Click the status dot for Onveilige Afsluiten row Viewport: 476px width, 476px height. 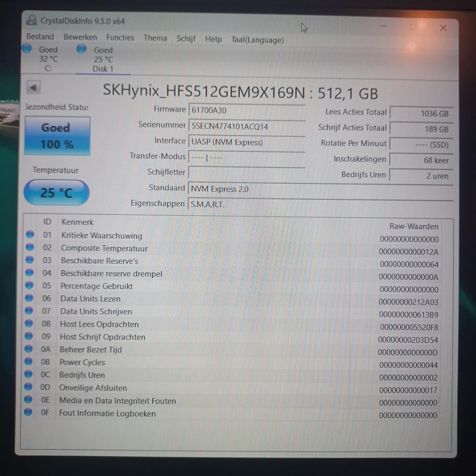click(28, 386)
